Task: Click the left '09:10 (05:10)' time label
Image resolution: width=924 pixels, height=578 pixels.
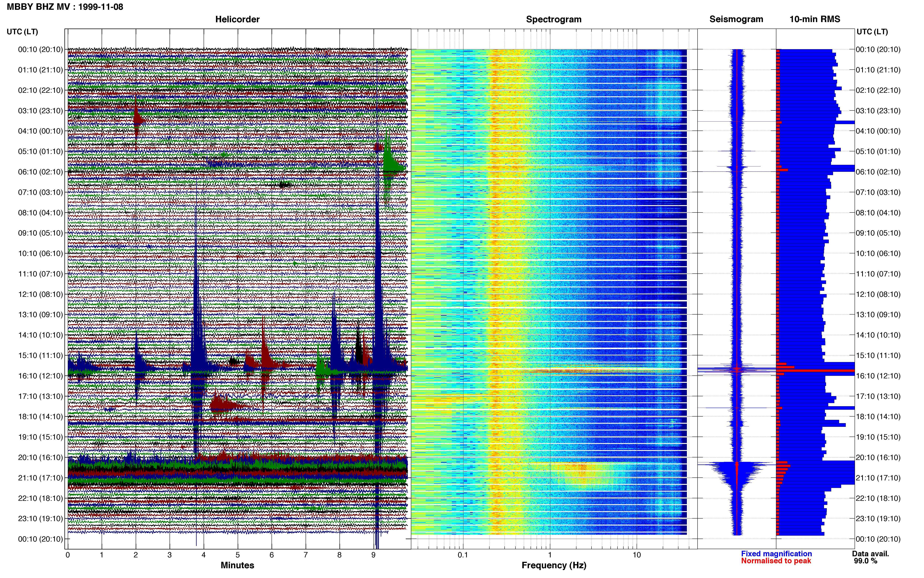Action: (41, 233)
